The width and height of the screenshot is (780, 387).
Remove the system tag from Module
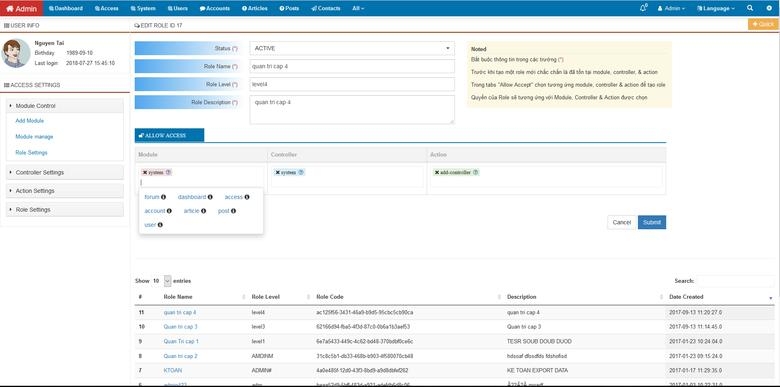click(145, 173)
